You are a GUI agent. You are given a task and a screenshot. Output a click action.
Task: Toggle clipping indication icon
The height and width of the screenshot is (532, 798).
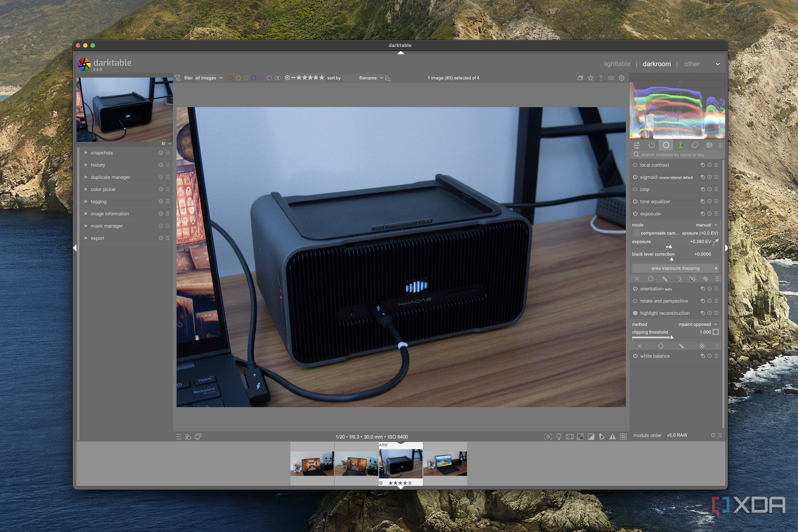591,437
